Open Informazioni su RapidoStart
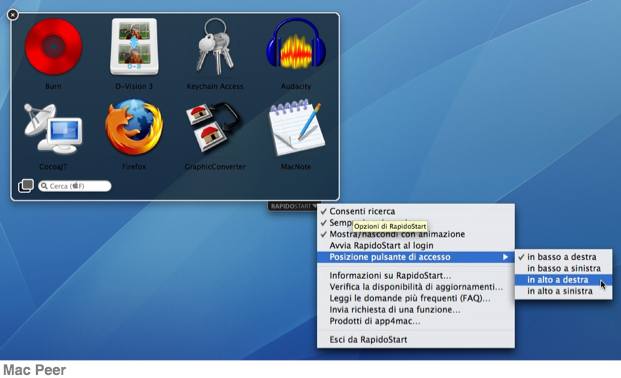 pos(416,275)
